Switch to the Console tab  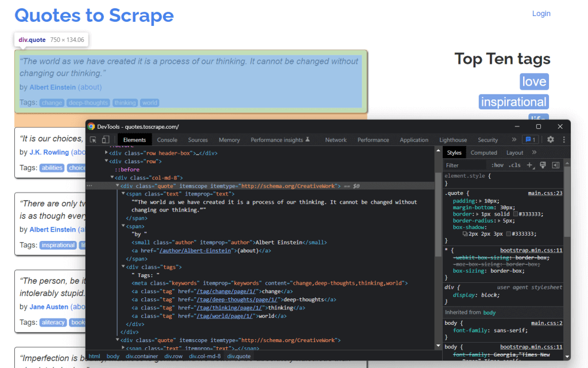167,139
